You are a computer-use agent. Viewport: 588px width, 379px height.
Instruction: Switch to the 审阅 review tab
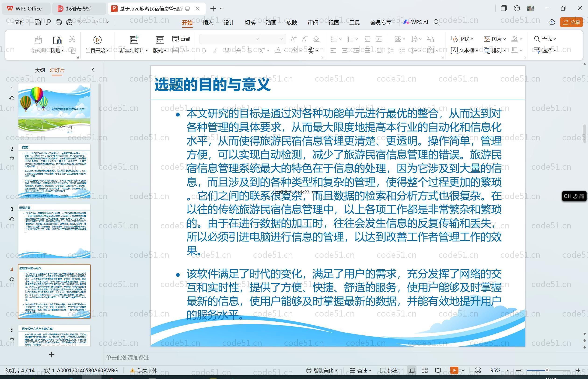[313, 23]
